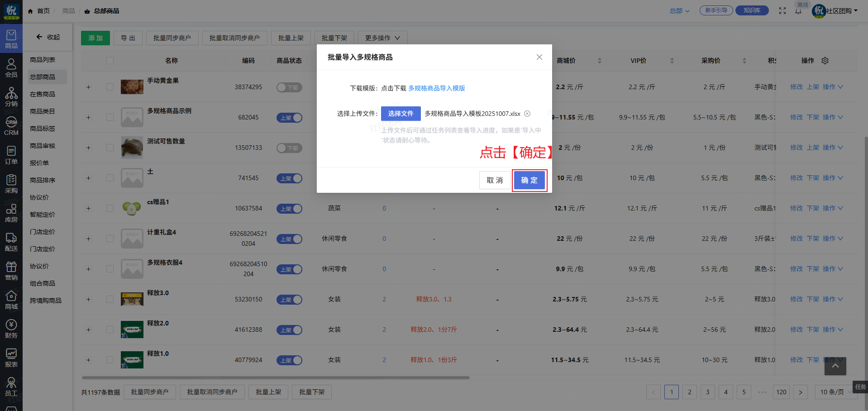Image resolution: width=868 pixels, height=411 pixels.
Task: Expand the 更多操作 dropdown
Action: pos(382,38)
